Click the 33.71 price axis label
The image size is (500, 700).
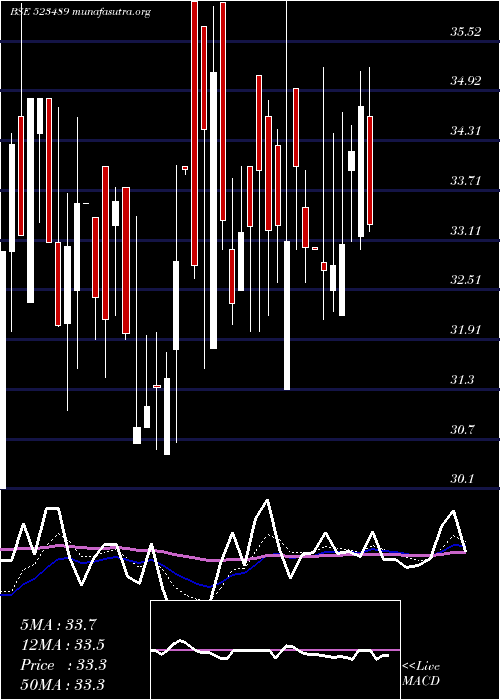(466, 181)
